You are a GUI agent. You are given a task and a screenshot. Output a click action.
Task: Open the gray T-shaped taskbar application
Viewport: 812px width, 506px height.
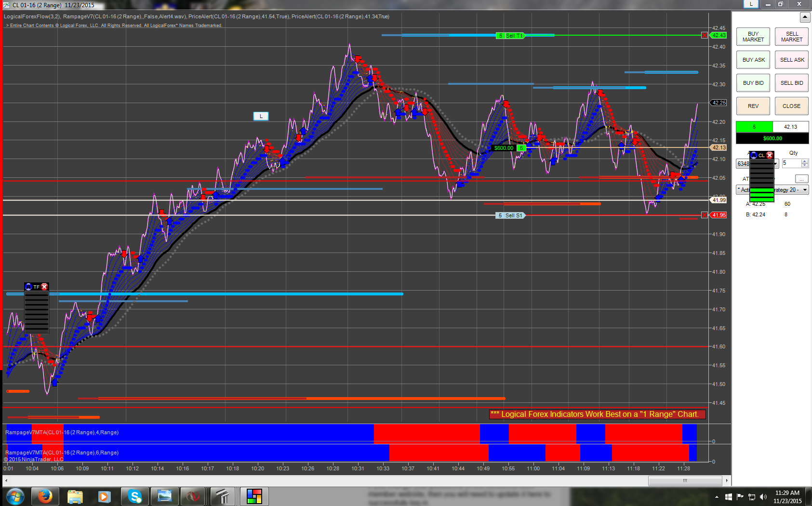click(x=223, y=496)
